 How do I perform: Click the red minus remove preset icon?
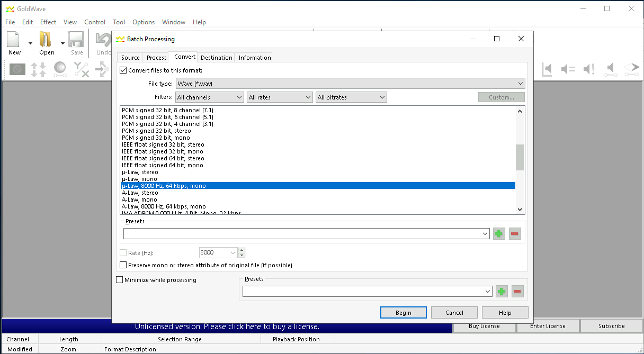click(x=515, y=234)
